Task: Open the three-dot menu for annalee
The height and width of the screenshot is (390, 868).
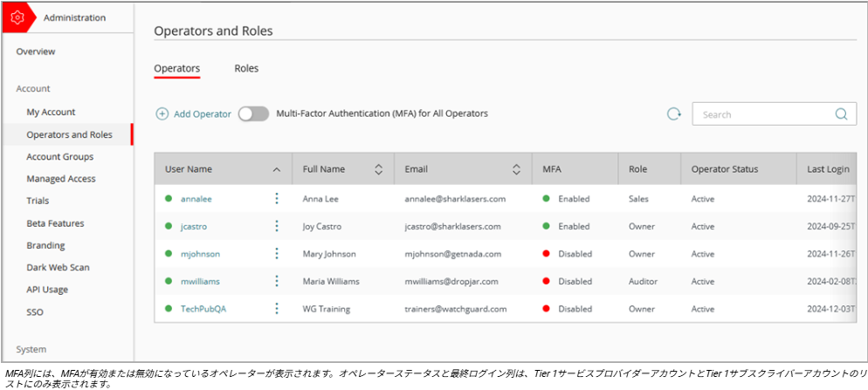Action: [x=277, y=199]
